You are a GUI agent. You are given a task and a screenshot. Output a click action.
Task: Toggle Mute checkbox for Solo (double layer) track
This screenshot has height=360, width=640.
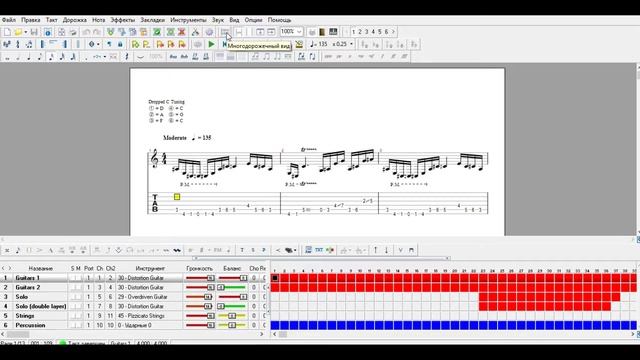coord(78,306)
